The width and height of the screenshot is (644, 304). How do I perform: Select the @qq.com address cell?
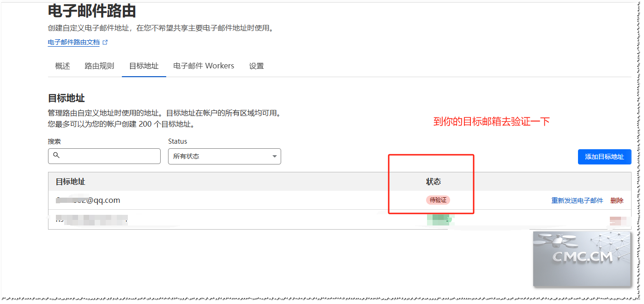[x=88, y=200]
